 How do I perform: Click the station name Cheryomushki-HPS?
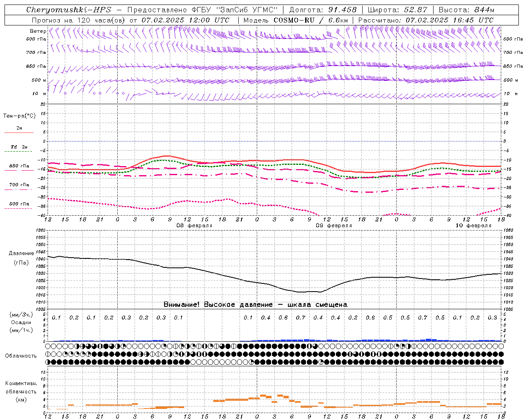click(68, 10)
